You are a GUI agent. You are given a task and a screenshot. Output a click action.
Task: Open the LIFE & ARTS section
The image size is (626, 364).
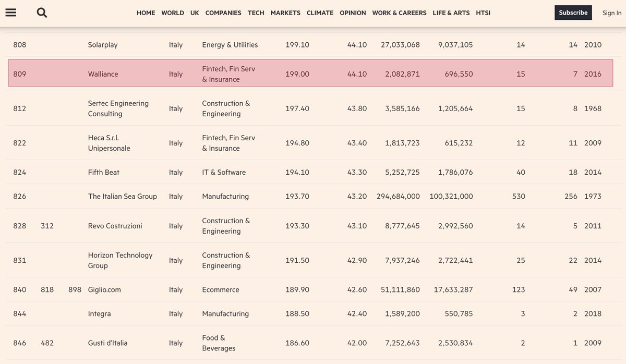[451, 13]
